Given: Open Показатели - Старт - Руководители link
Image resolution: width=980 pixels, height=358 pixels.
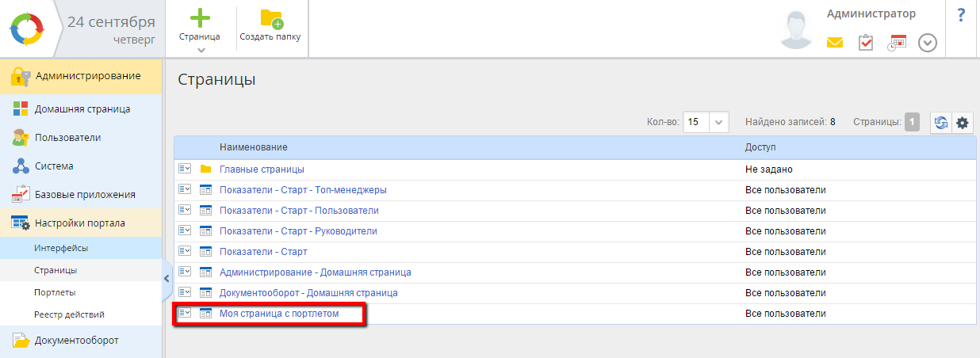Looking at the screenshot, I should [298, 231].
